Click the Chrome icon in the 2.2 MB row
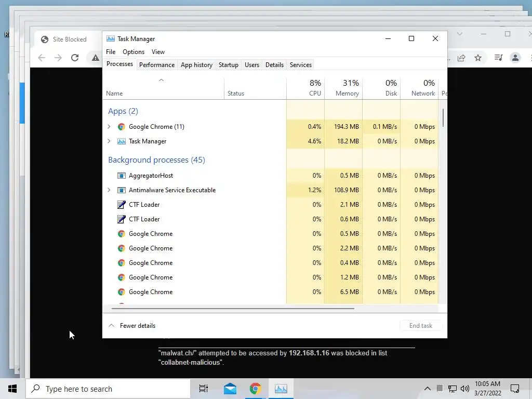The image size is (532, 399). point(121,248)
